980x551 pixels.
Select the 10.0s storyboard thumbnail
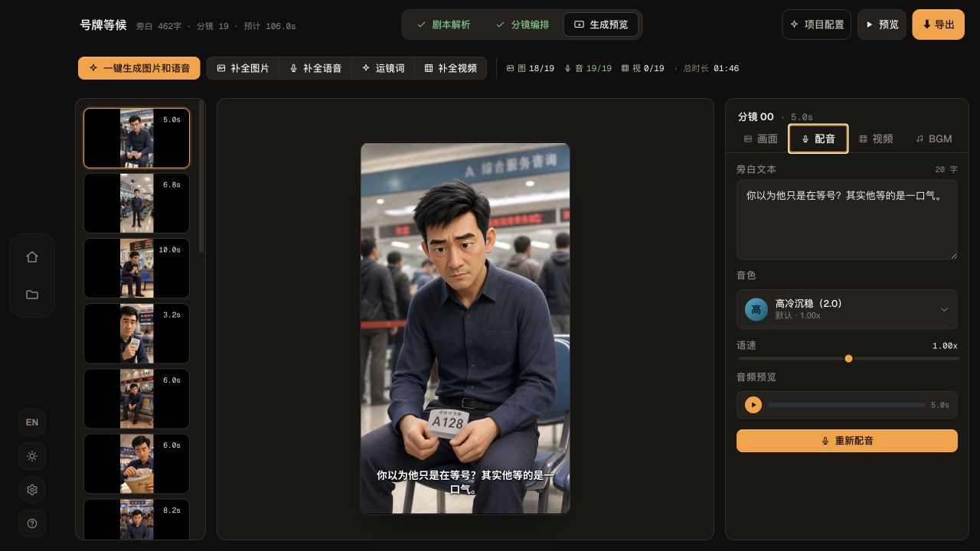(x=136, y=268)
